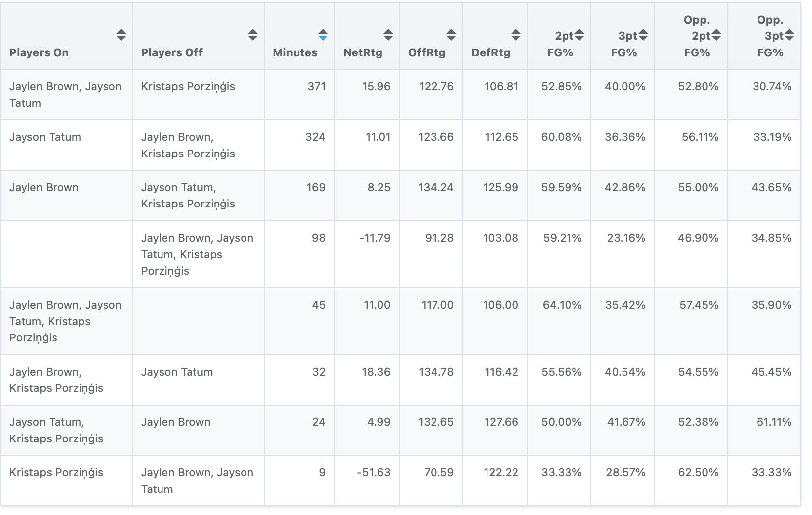The image size is (812, 515).
Task: Sort table by Players On column
Action: point(121,35)
